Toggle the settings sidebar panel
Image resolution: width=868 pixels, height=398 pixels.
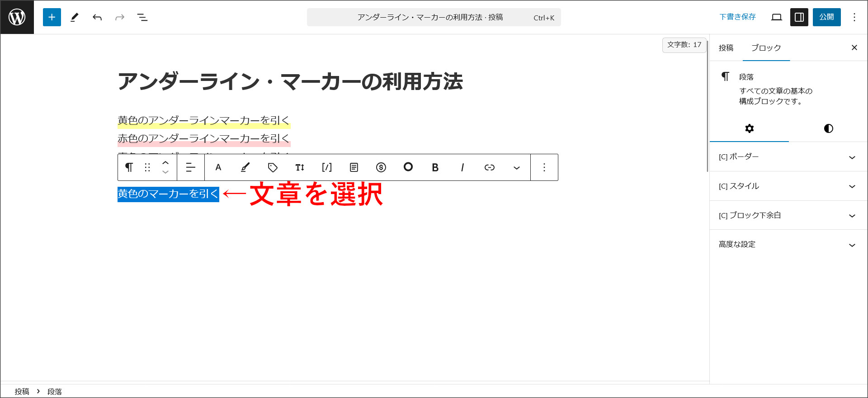point(799,17)
